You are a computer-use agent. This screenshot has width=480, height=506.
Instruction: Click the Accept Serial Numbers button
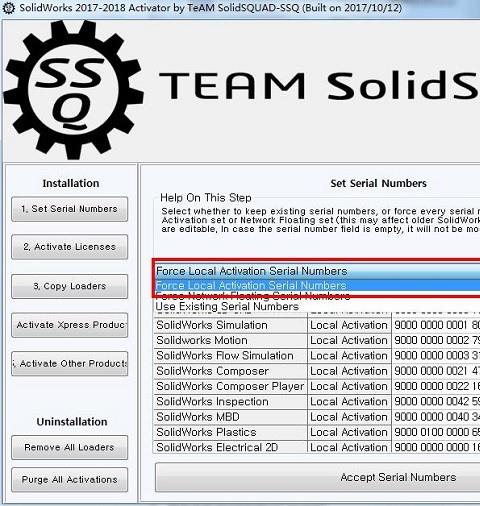click(318, 477)
